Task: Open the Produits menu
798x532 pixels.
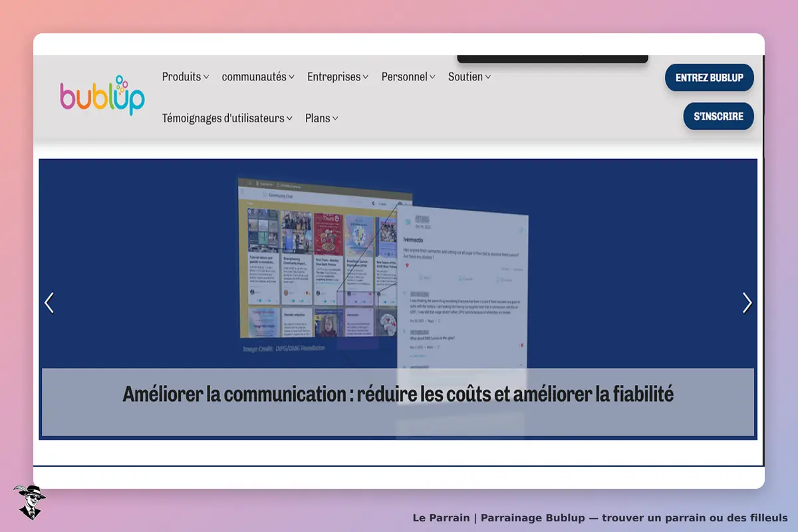Action: point(186,76)
